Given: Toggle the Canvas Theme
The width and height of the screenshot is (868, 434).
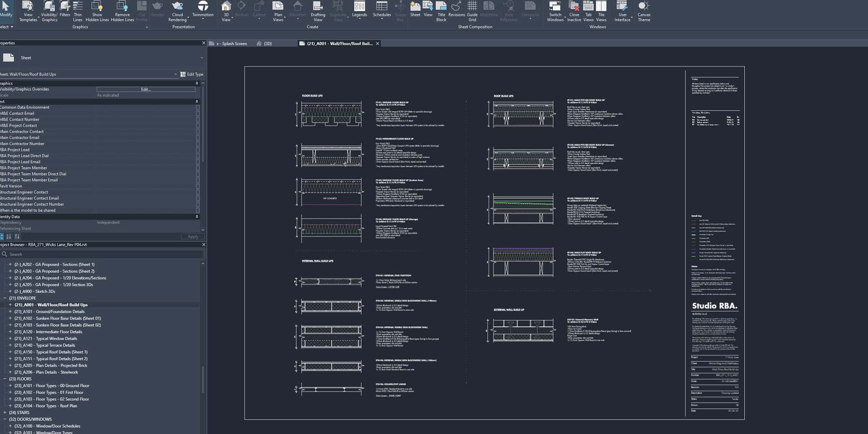Looking at the screenshot, I should pyautogui.click(x=644, y=12).
